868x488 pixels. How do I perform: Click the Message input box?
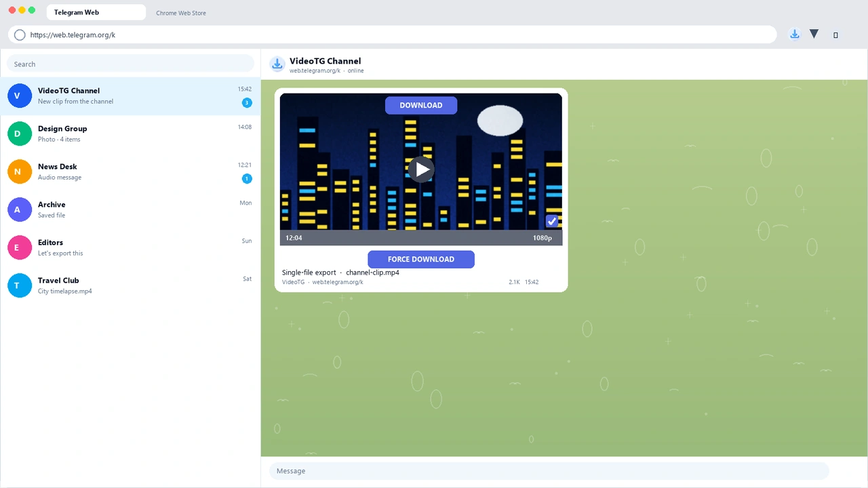click(x=549, y=471)
